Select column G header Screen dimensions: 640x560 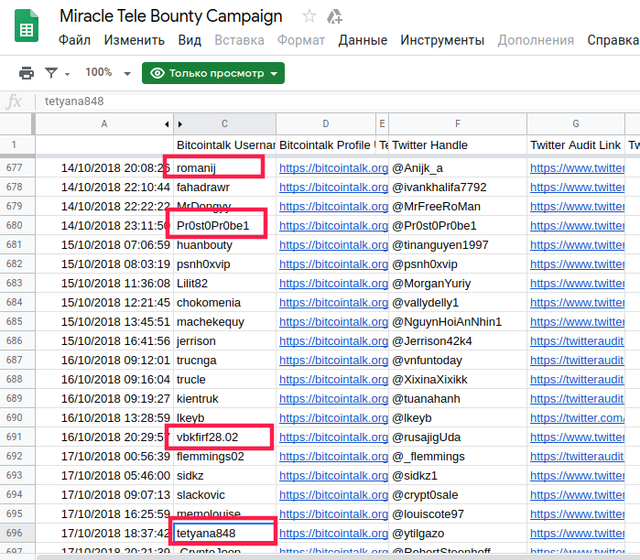(576, 124)
